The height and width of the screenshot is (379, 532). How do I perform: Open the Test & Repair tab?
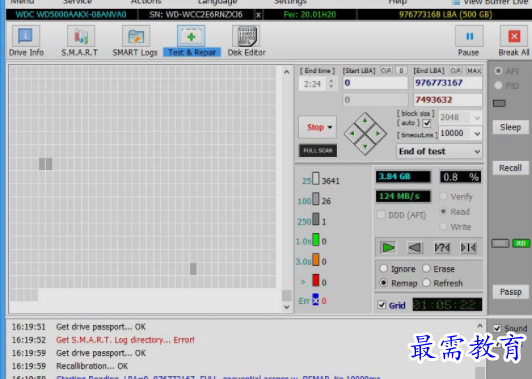(192, 41)
